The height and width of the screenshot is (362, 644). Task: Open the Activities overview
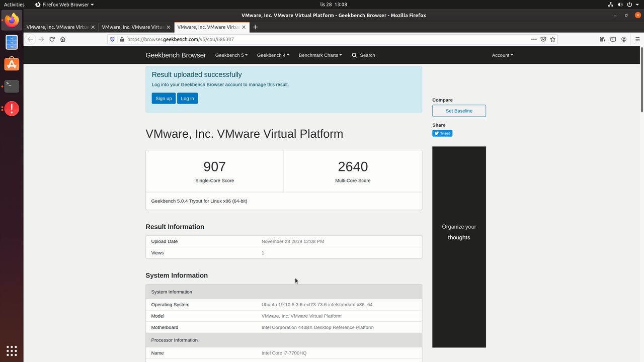[14, 5]
